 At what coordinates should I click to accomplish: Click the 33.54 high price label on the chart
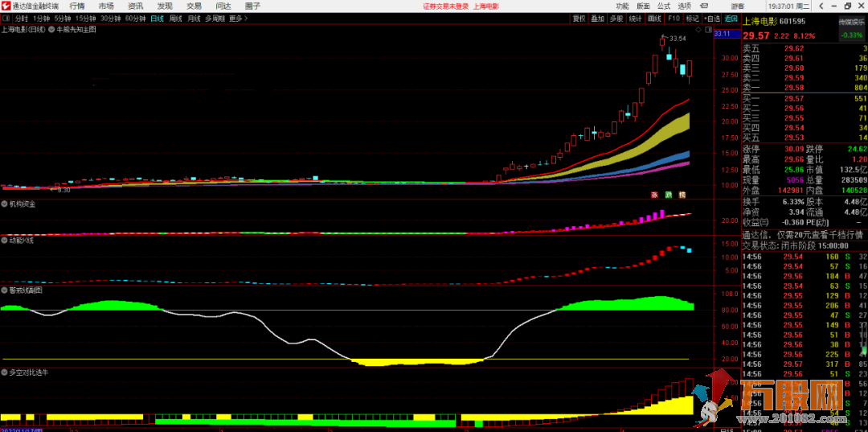click(x=678, y=39)
